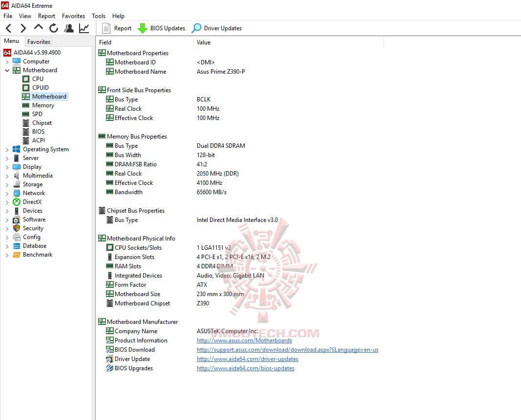Click Driver Updates in toolbar
Screen dimensions: 521x420
[x=217, y=28]
